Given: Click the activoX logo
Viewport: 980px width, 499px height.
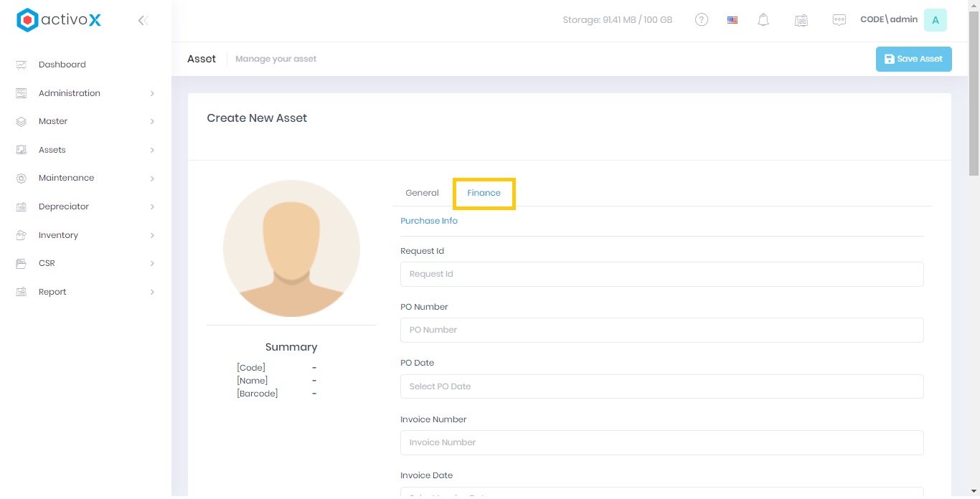Looking at the screenshot, I should (x=59, y=20).
